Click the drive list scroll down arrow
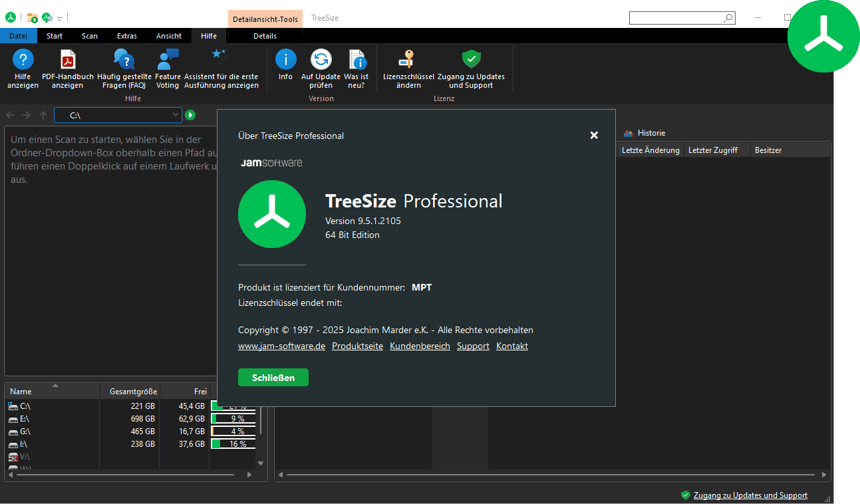 [x=260, y=463]
